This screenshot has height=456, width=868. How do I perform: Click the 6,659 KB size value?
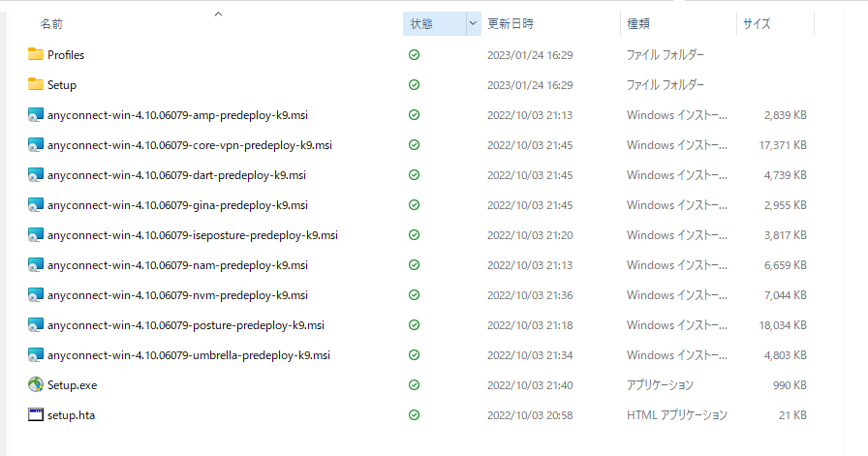click(x=785, y=264)
